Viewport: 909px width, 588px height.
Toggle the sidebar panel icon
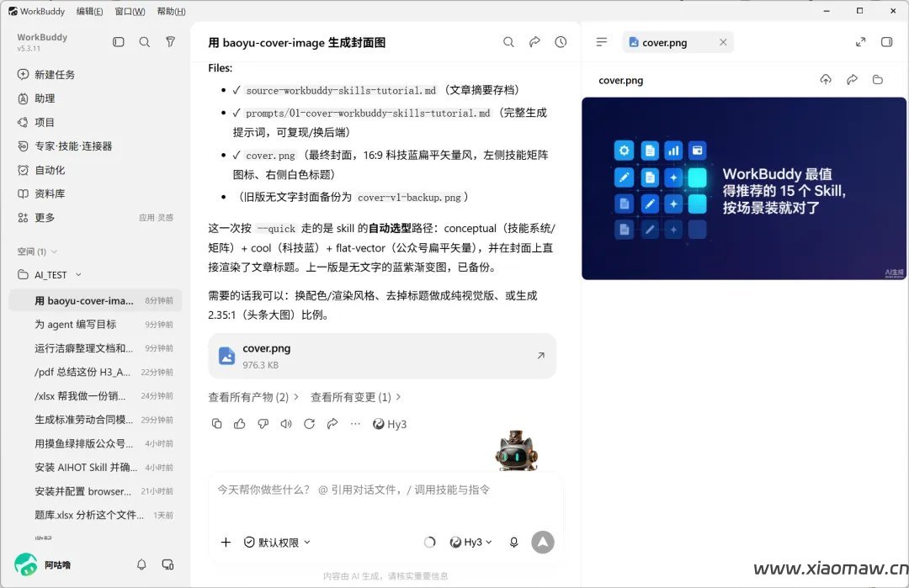(119, 42)
